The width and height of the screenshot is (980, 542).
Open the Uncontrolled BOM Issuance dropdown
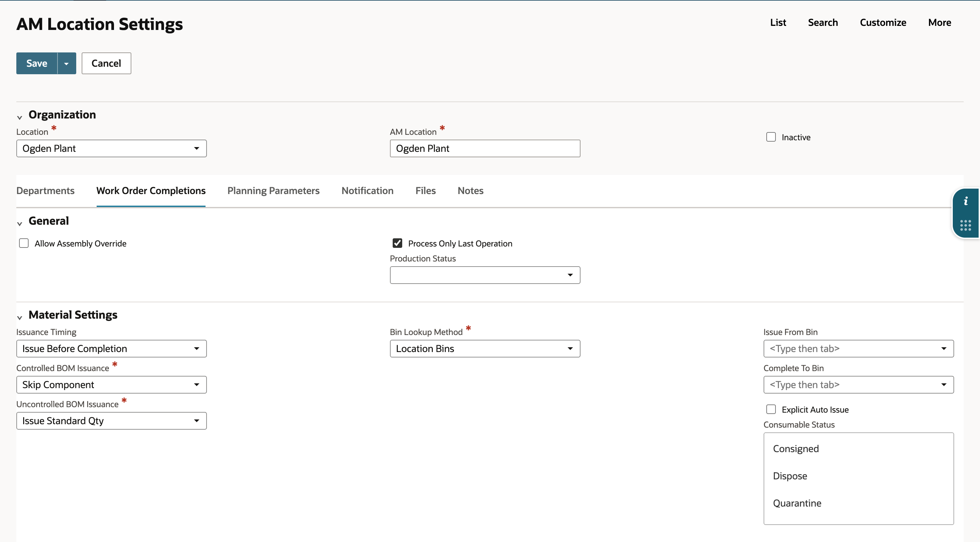point(112,421)
